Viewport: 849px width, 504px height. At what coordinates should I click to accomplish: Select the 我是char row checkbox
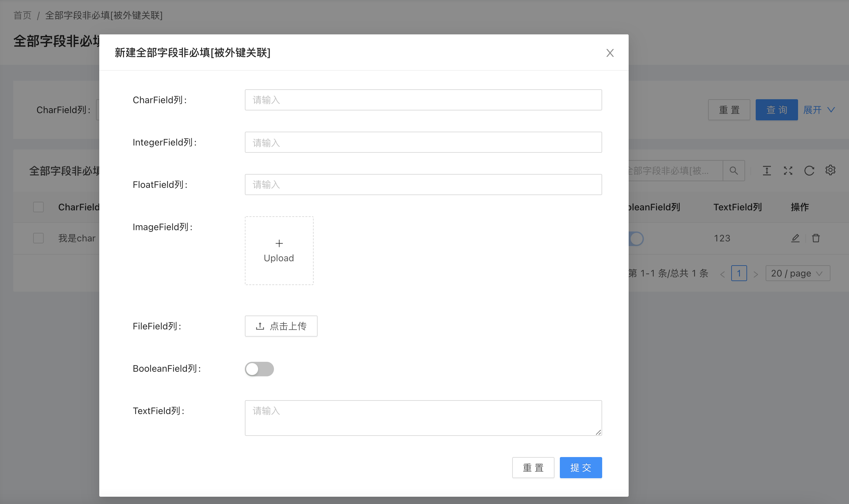coord(38,238)
